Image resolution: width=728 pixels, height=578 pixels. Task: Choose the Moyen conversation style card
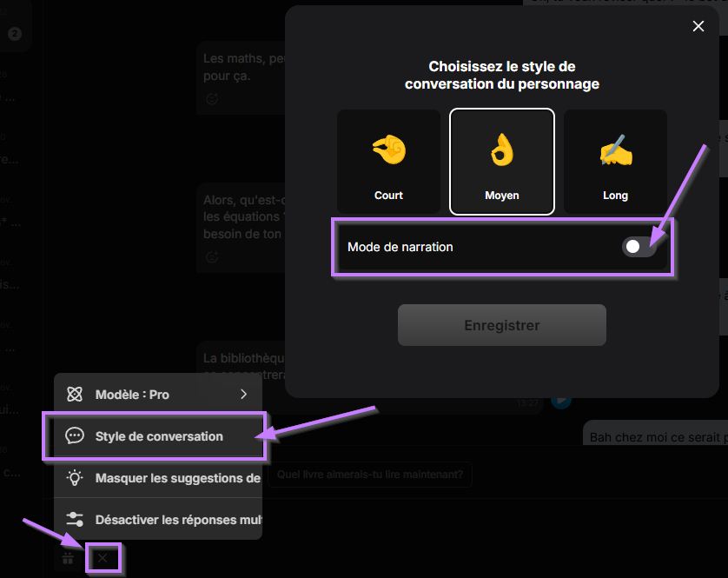501,162
